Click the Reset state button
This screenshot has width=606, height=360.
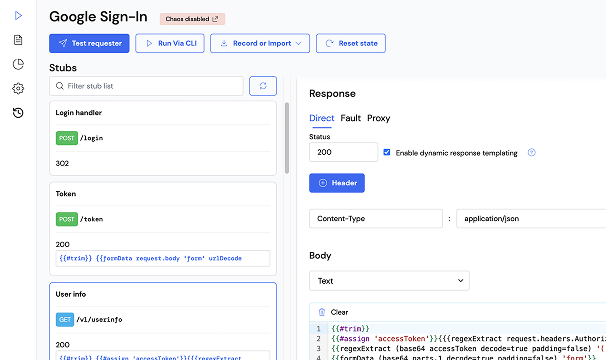click(351, 43)
